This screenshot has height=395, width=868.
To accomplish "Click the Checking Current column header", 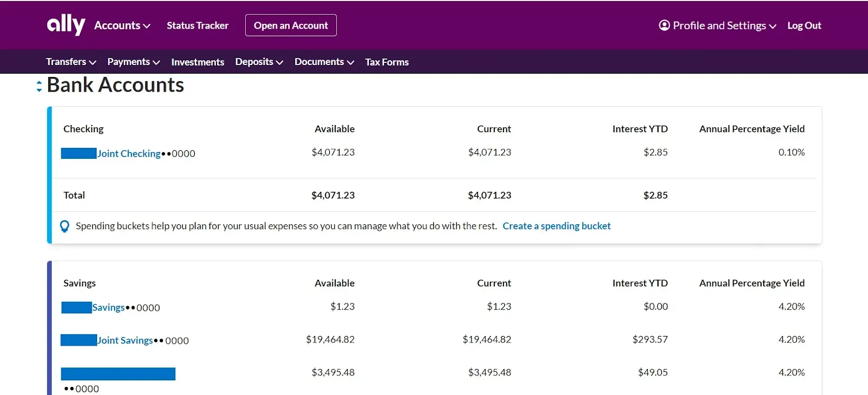I will click(x=494, y=129).
